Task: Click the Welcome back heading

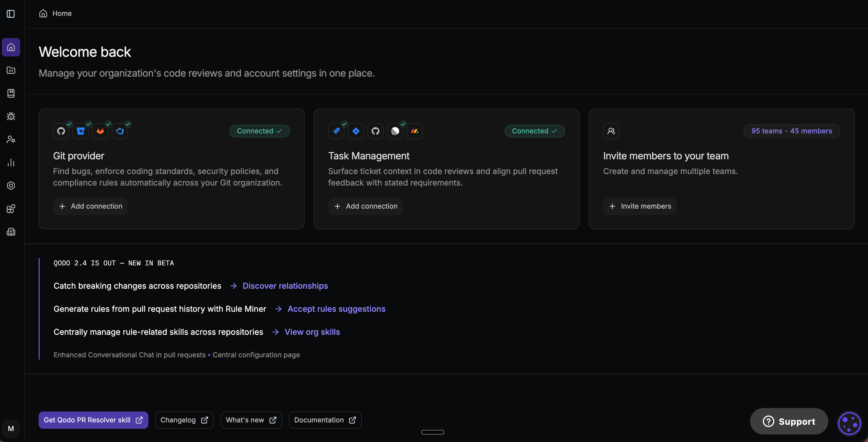Action: coord(85,52)
